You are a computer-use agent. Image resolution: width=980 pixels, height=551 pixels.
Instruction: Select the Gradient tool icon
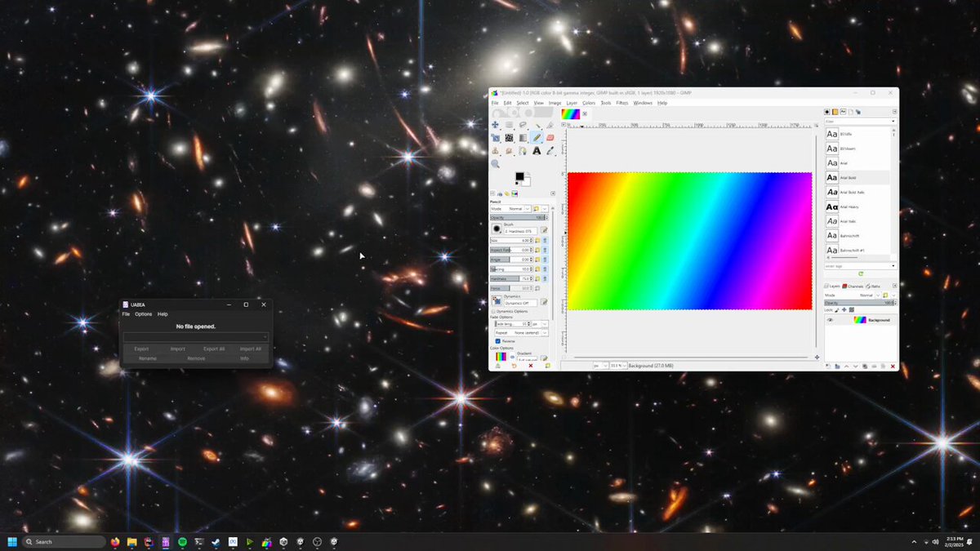click(523, 137)
